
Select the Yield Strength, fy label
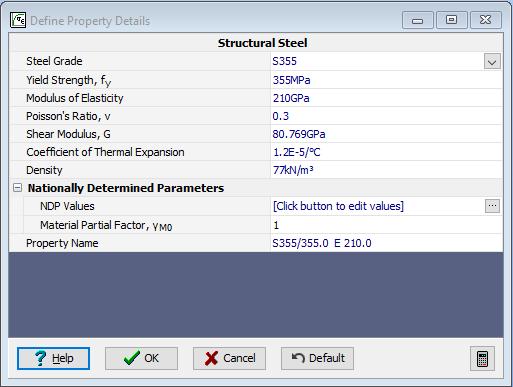[68, 81]
